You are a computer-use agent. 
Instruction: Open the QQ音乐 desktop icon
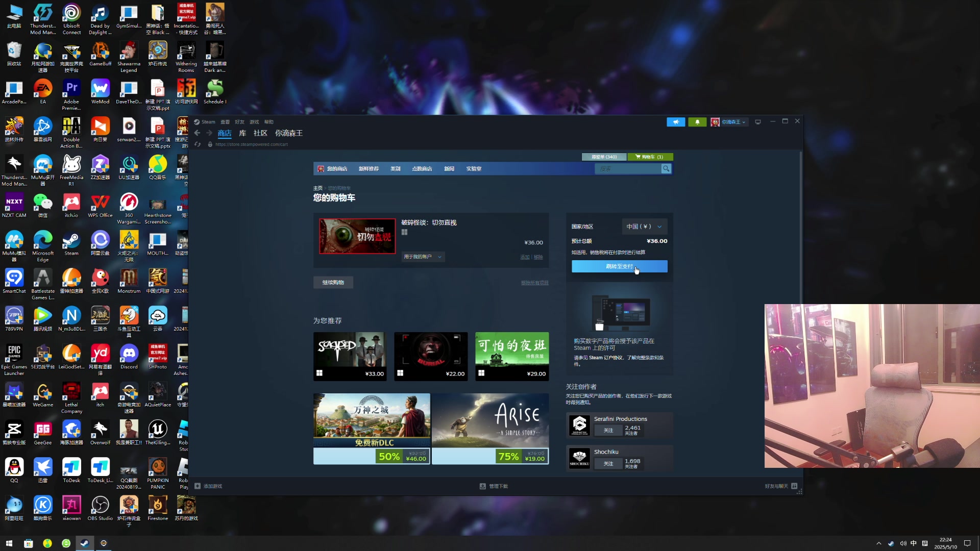[157, 168]
